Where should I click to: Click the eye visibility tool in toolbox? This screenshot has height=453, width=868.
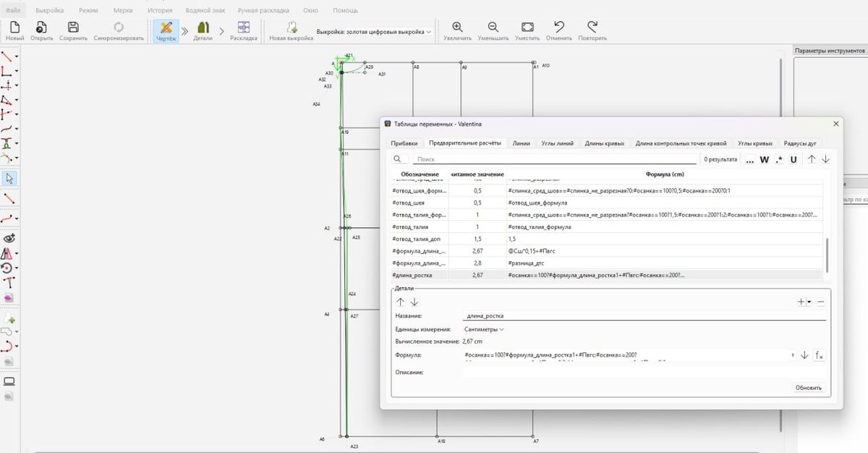coord(9,238)
